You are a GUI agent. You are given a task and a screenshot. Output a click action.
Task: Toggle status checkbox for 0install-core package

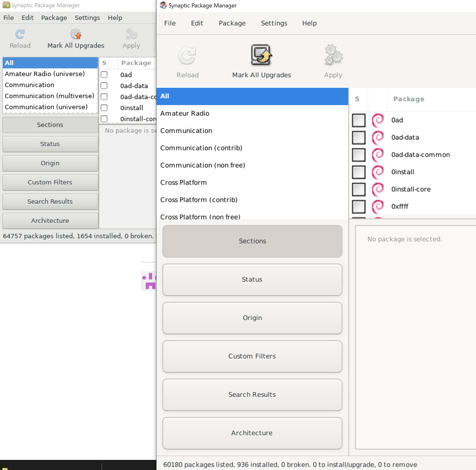[x=359, y=189]
